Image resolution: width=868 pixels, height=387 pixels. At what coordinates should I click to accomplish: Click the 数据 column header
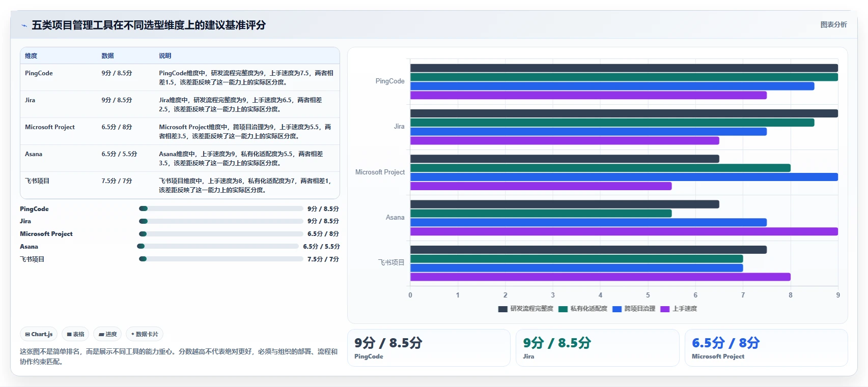click(x=107, y=56)
